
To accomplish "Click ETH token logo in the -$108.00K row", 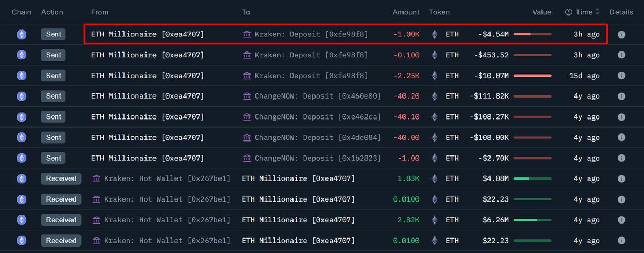I will point(434,138).
